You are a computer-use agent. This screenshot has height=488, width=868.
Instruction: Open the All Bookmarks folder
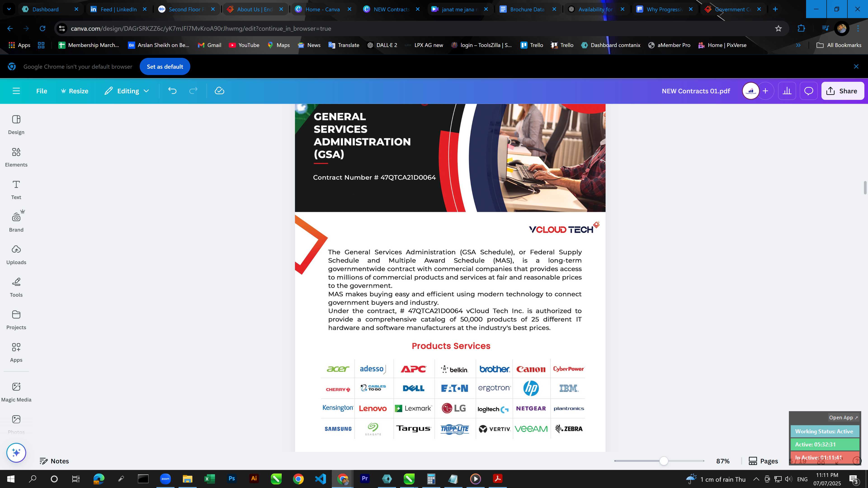[x=839, y=45]
